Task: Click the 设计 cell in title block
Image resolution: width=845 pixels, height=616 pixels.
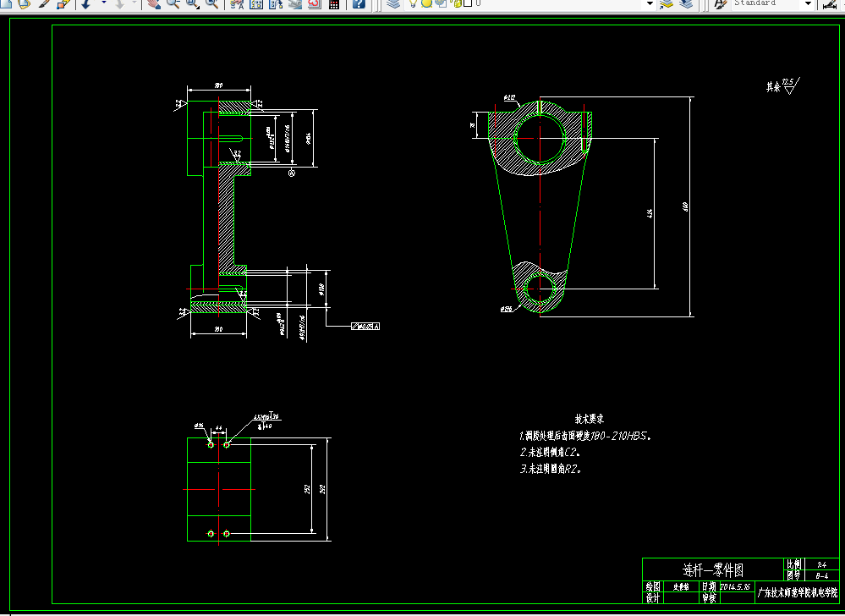Action: 653,597
